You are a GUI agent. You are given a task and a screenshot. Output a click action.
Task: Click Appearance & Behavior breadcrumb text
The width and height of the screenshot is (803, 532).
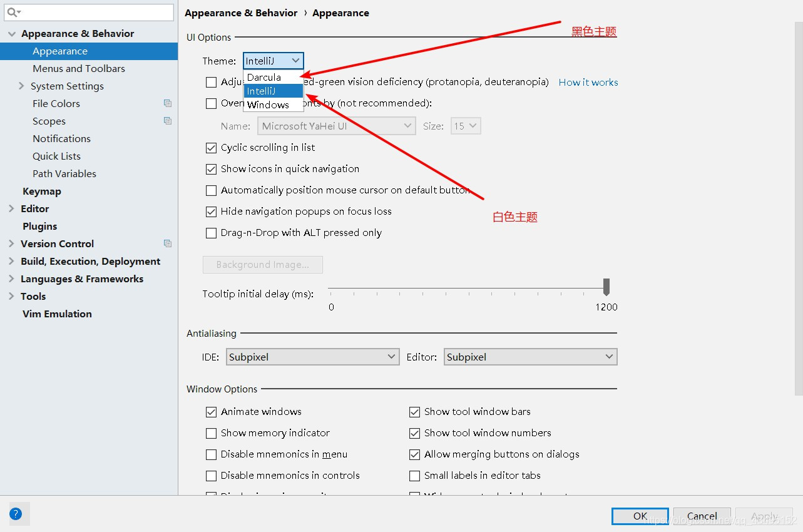[241, 13]
